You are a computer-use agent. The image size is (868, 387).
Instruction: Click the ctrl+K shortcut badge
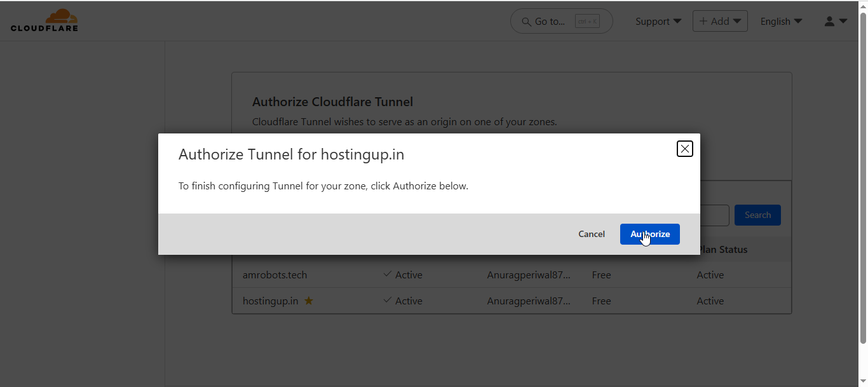coord(587,22)
